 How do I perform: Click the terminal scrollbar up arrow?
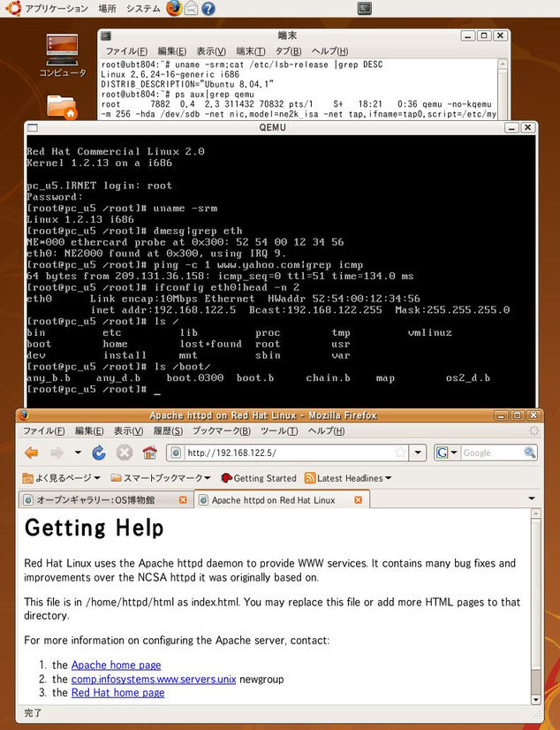tap(503, 64)
